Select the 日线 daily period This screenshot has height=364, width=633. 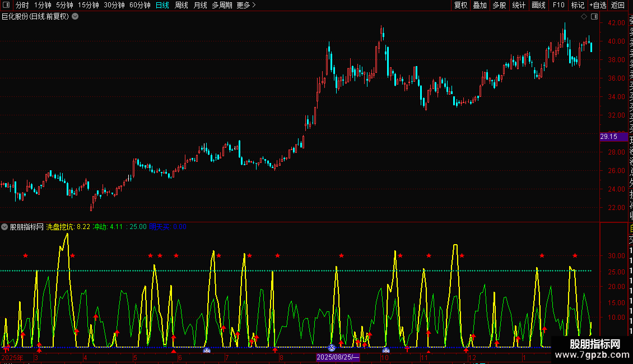(x=162, y=5)
